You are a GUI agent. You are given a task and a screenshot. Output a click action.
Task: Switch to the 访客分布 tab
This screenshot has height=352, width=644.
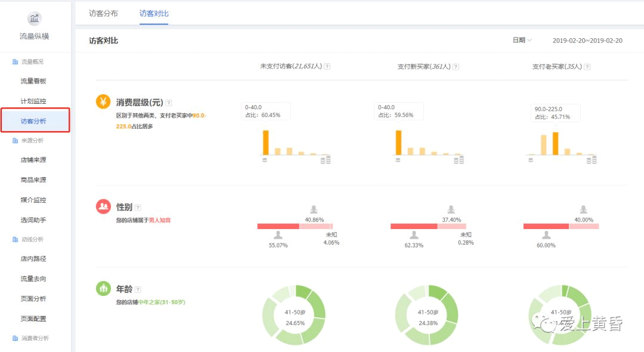pyautogui.click(x=103, y=13)
